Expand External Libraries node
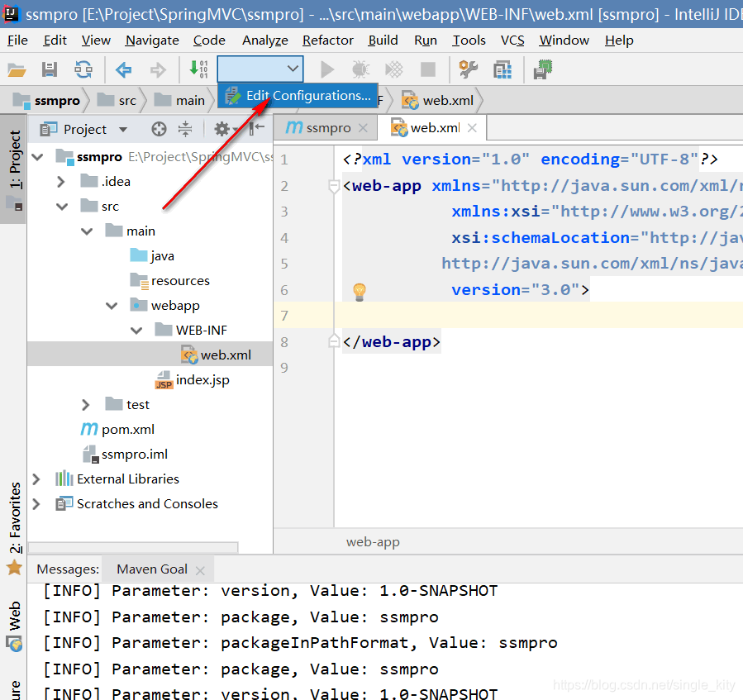743x700 pixels. tap(36, 479)
